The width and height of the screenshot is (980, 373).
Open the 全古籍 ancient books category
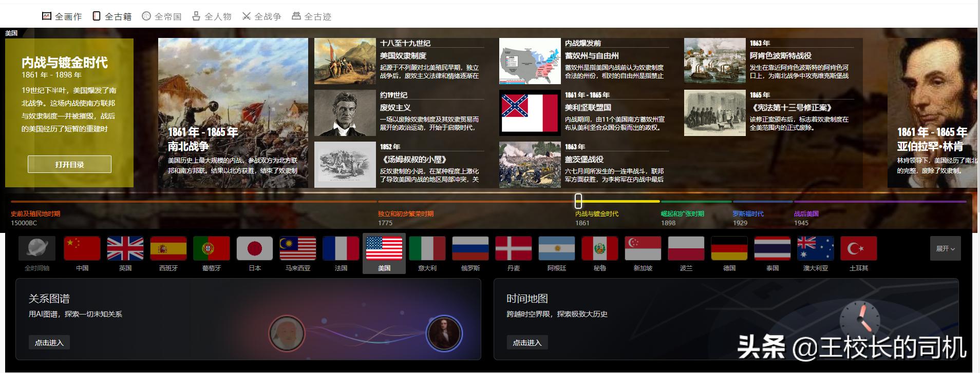tap(112, 16)
